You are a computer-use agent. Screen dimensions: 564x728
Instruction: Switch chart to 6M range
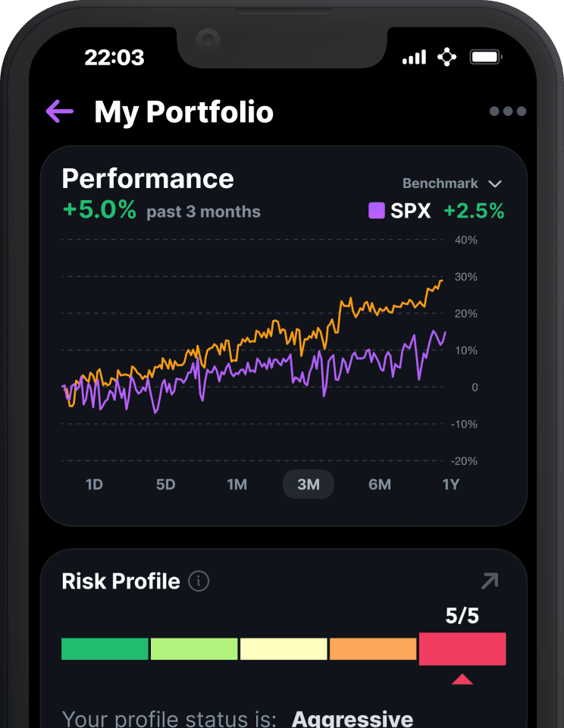[380, 485]
